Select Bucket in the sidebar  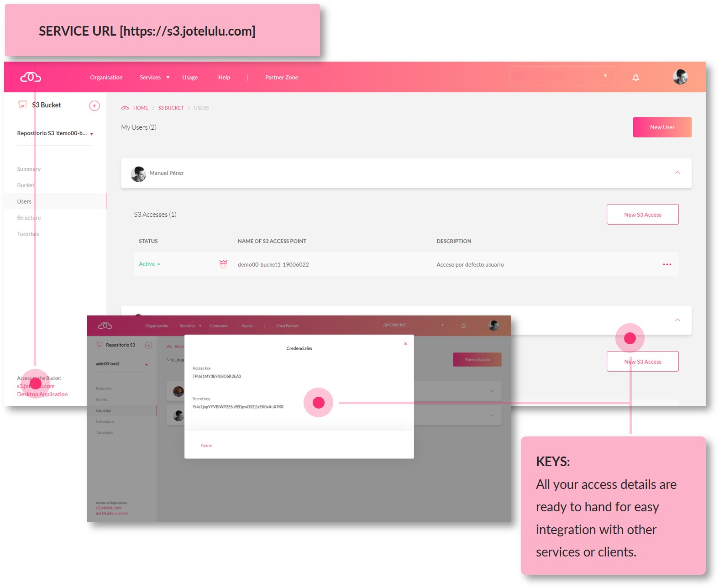click(26, 185)
